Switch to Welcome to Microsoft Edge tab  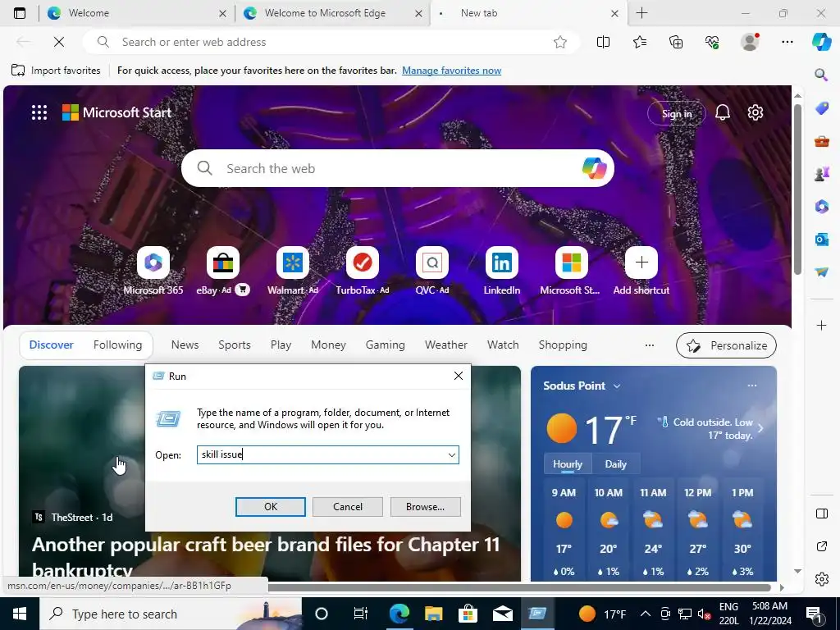pos(331,13)
